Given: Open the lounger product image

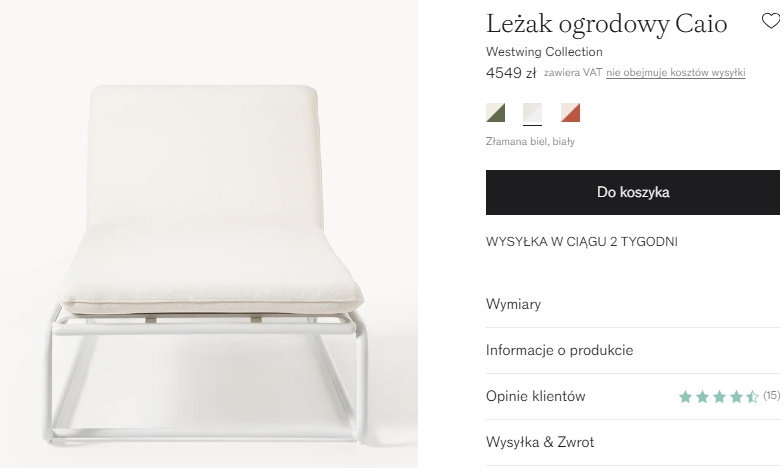Looking at the screenshot, I should coord(209,234).
